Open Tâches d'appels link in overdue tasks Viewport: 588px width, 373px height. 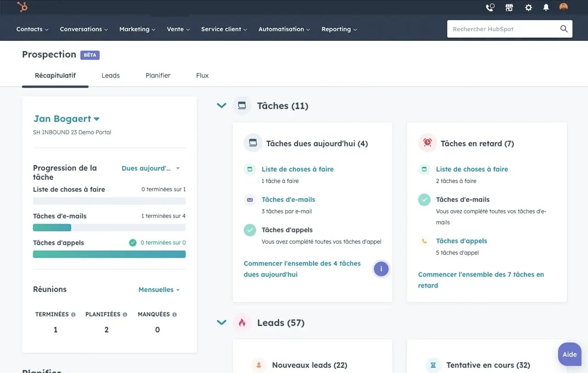coord(462,241)
